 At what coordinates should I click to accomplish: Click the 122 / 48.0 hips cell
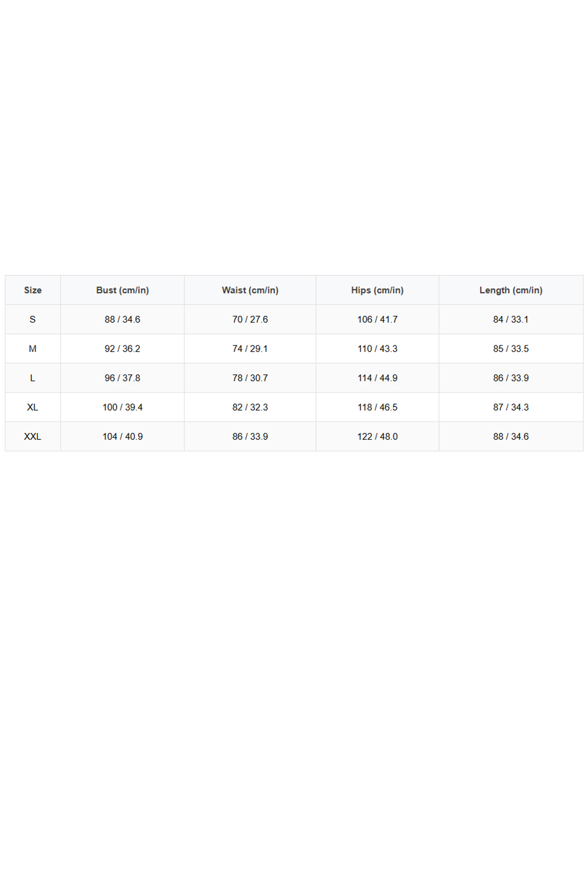[x=377, y=436]
